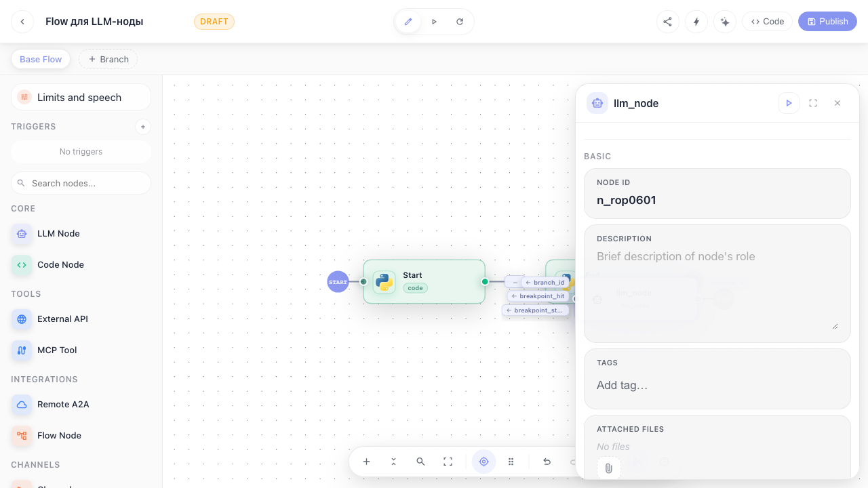The width and height of the screenshot is (868, 488).
Task: Click the llm_node robot icon in panel header
Action: click(597, 103)
